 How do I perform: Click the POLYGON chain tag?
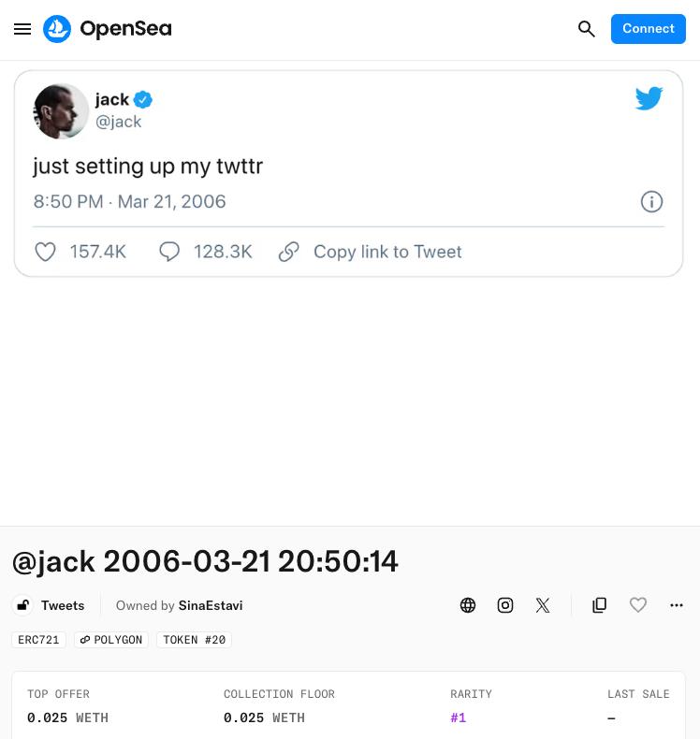pyautogui.click(x=111, y=640)
